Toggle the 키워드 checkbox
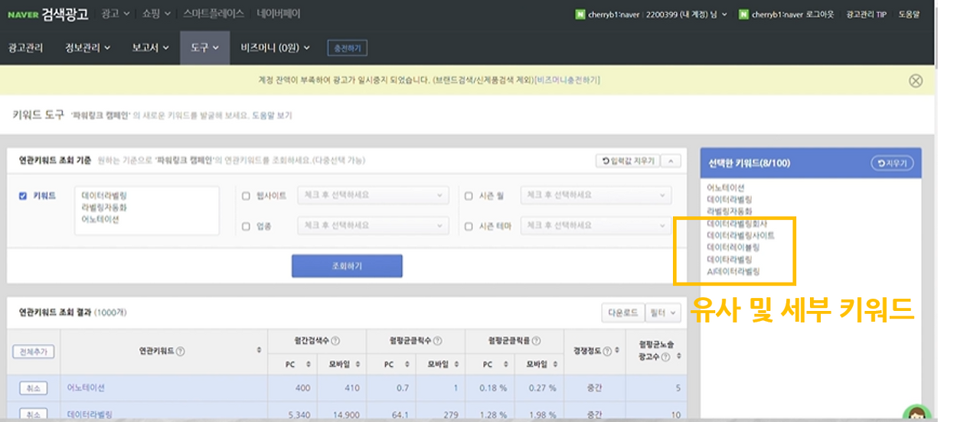980x422 pixels. (22, 196)
